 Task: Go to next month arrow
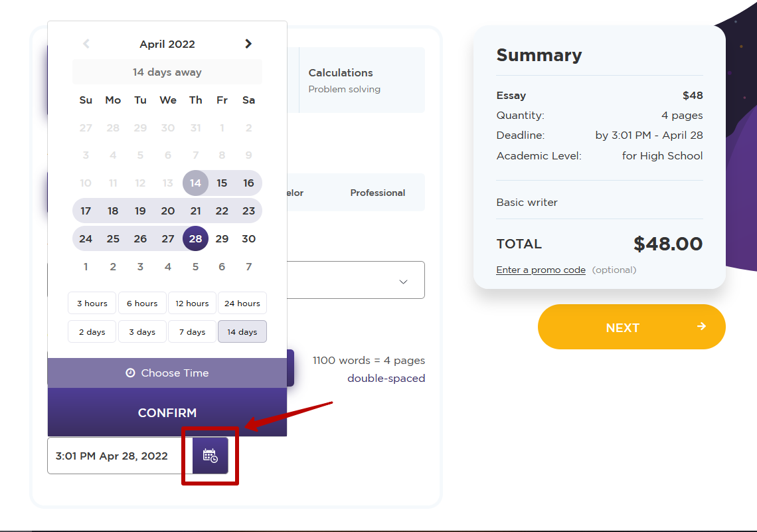(x=248, y=44)
